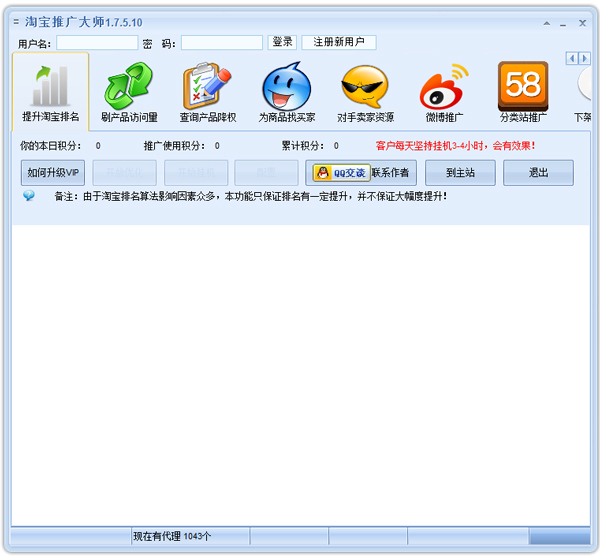Open the 微博推广 tab
This screenshot has height=557, width=600.
(444, 92)
